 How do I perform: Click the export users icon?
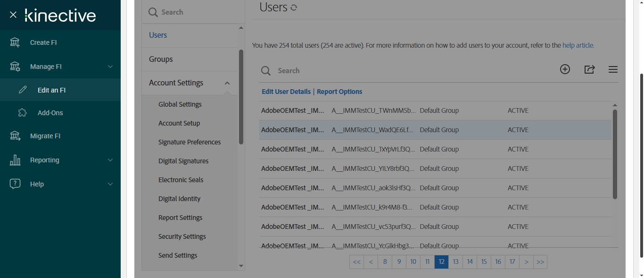coord(589,69)
